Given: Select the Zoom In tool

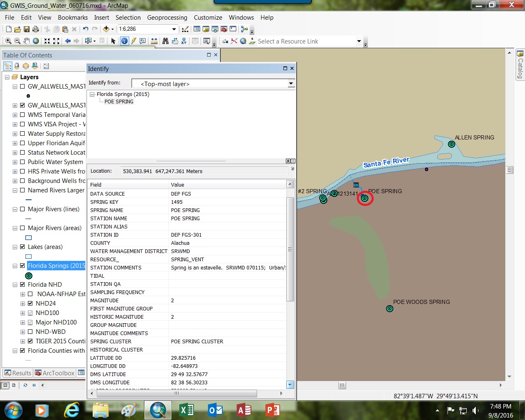Looking at the screenshot, I should click(8, 41).
